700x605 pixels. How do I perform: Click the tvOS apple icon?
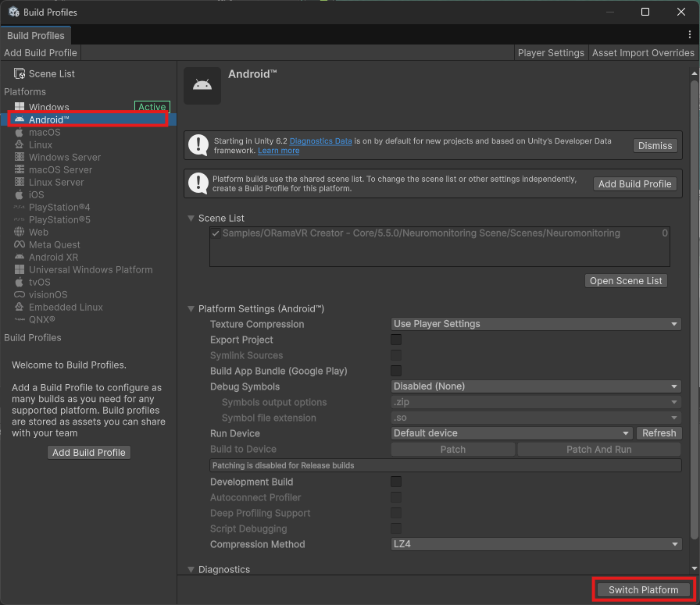tap(20, 282)
